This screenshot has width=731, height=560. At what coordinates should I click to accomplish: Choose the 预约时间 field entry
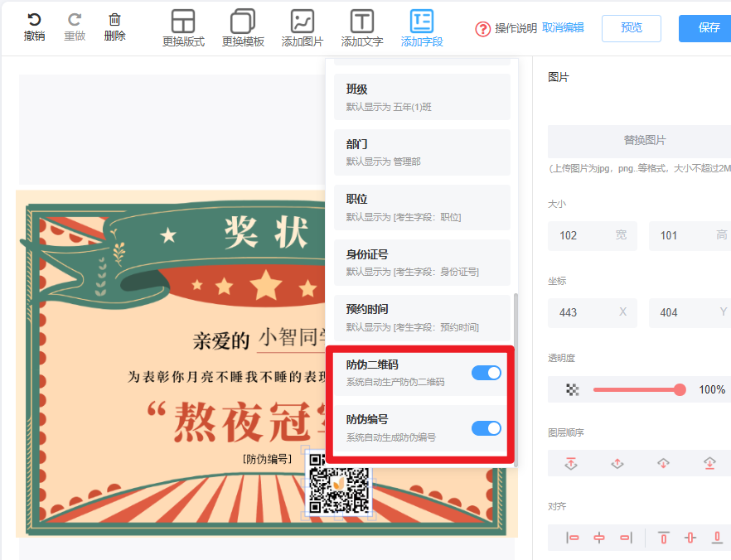pyautogui.click(x=422, y=318)
